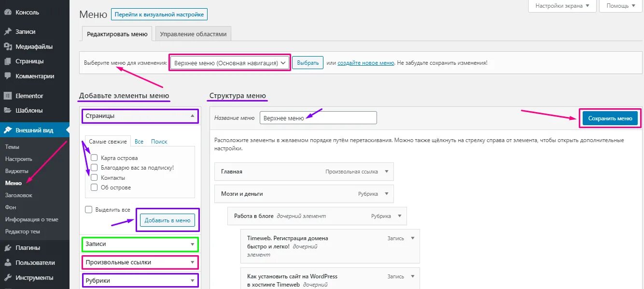Tick the Контакты page checkbox

click(x=94, y=178)
